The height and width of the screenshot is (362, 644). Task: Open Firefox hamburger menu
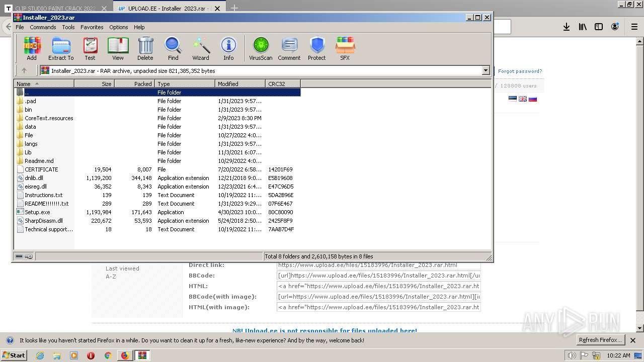tap(634, 27)
